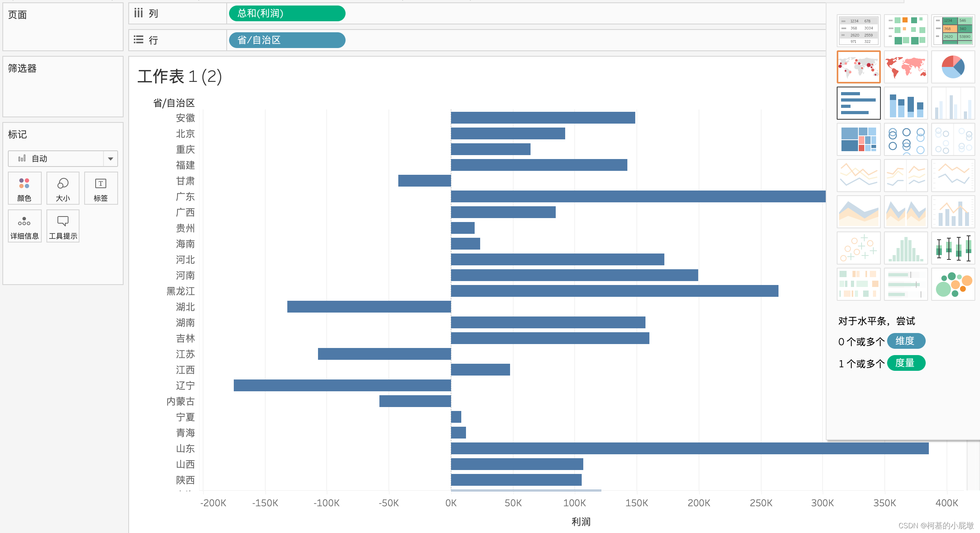Open the 自动 mark type dropdown

click(x=110, y=159)
